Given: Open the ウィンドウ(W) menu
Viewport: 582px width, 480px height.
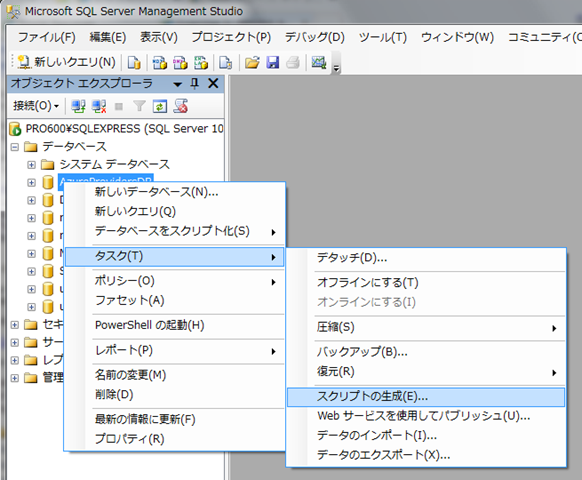Looking at the screenshot, I should click(x=457, y=37).
